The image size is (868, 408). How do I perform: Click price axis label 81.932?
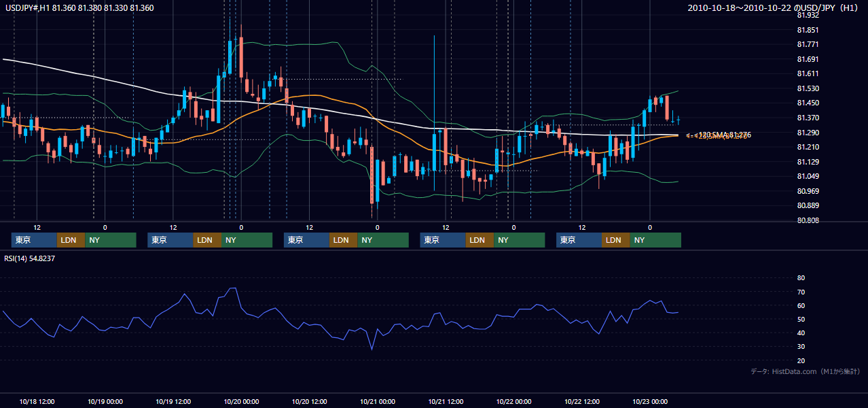coord(808,15)
